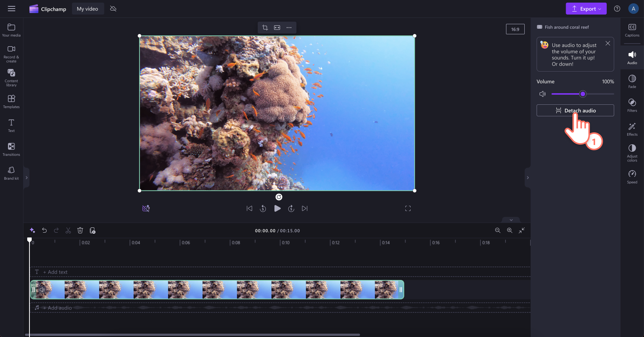Click the timeline horizontal scrollbar
This screenshot has width=644, height=337.
(192, 335)
